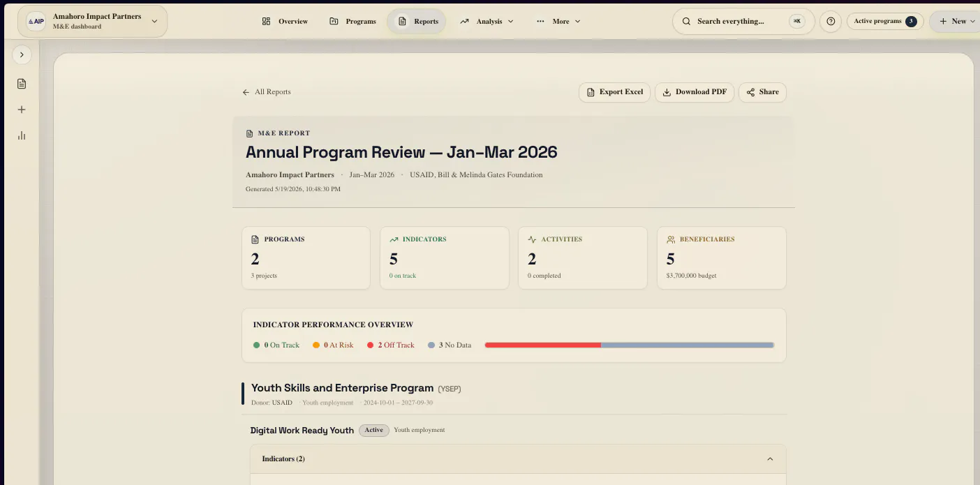Open the Beneficiaries summary card
This screenshot has width=980, height=485.
click(x=722, y=258)
